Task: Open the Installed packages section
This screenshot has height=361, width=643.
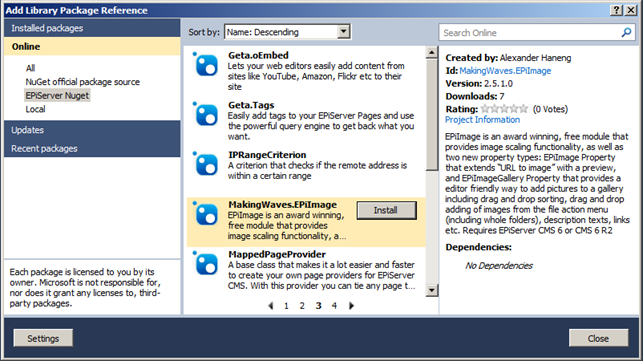Action: (92, 28)
